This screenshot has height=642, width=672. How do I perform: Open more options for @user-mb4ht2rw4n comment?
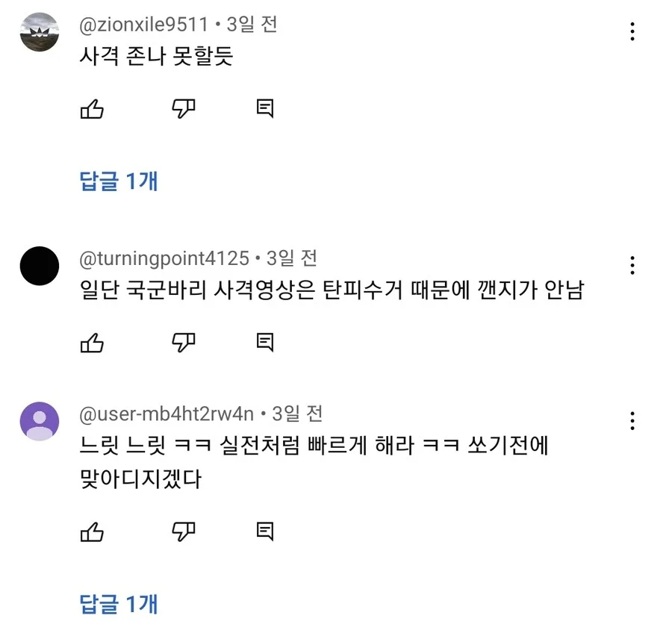pyautogui.click(x=632, y=420)
